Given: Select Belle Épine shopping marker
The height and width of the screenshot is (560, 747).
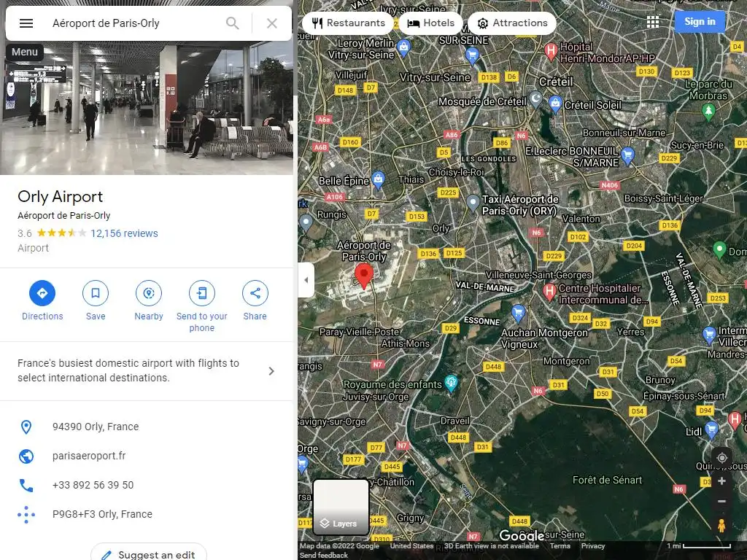Looking at the screenshot, I should click(x=378, y=179).
